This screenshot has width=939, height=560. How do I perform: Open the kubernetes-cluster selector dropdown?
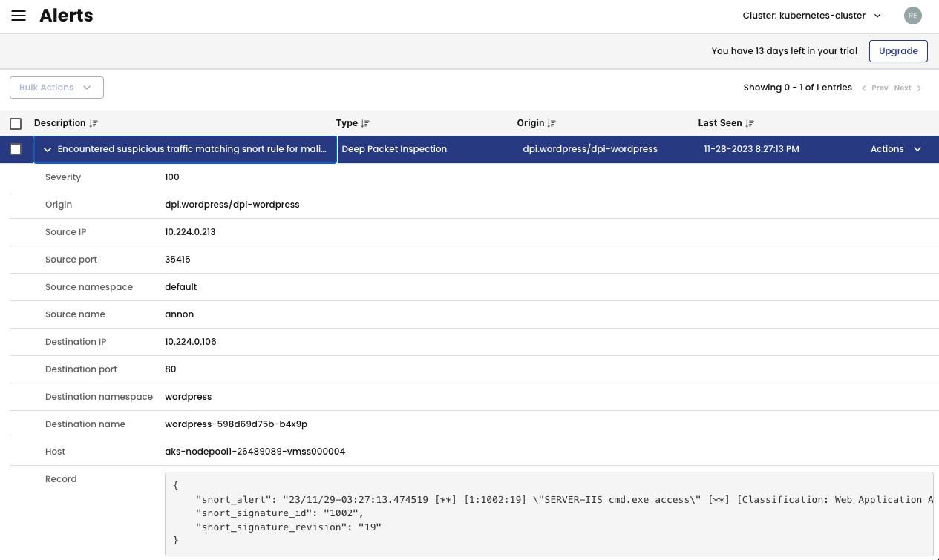pyautogui.click(x=812, y=16)
